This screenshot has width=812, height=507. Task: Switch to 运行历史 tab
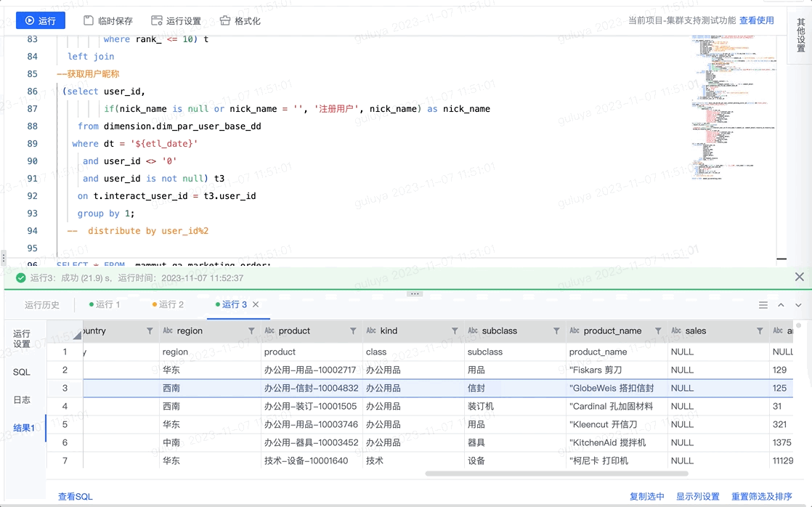pos(42,305)
